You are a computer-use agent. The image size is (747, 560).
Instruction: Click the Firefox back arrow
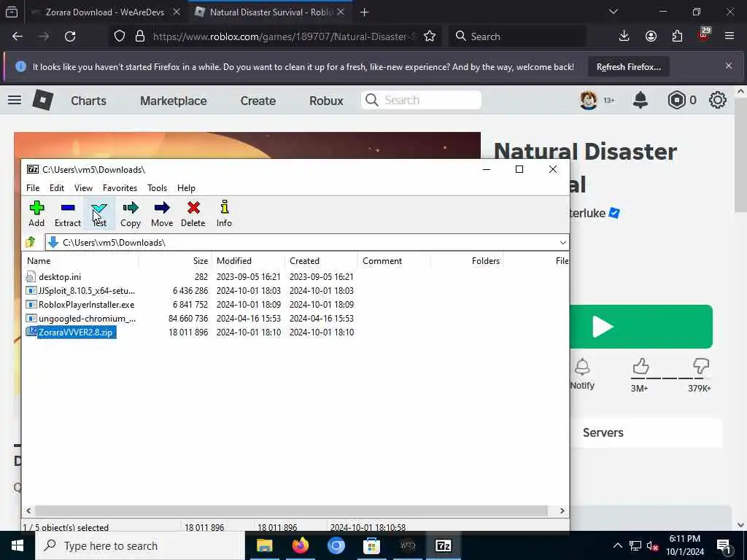coord(18,36)
